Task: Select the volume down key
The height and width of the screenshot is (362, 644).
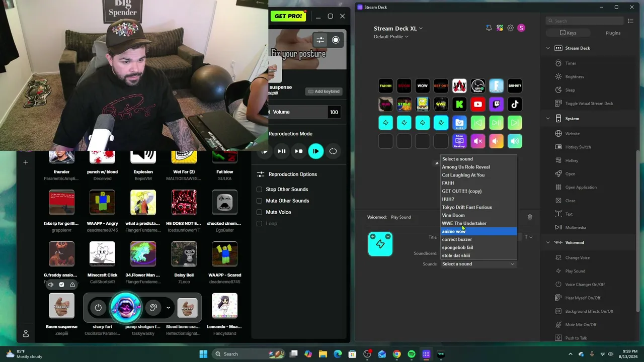Action: pyautogui.click(x=496, y=141)
